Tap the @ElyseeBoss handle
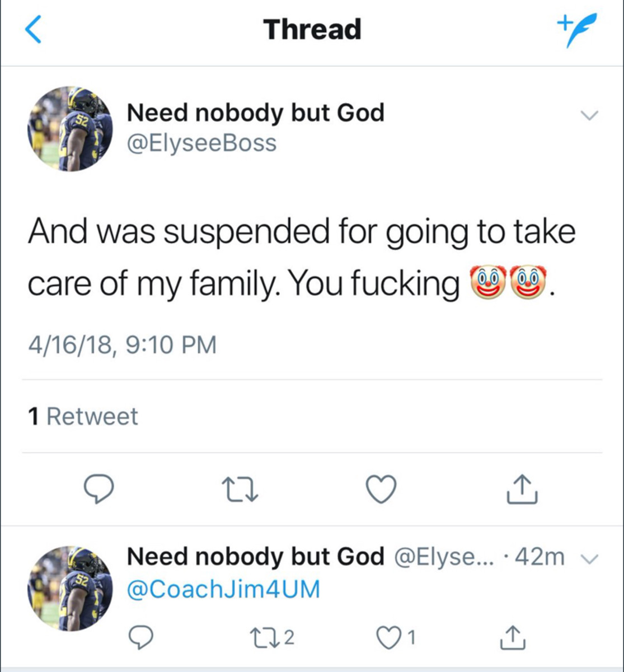Viewport: 624px width, 672px height. pyautogui.click(x=201, y=143)
